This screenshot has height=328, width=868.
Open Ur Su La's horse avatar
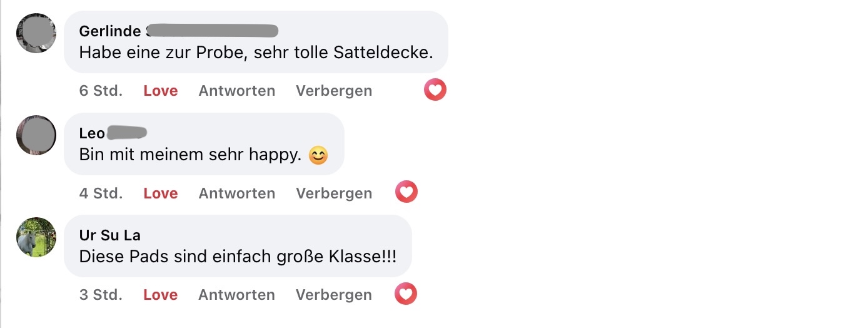[36, 237]
